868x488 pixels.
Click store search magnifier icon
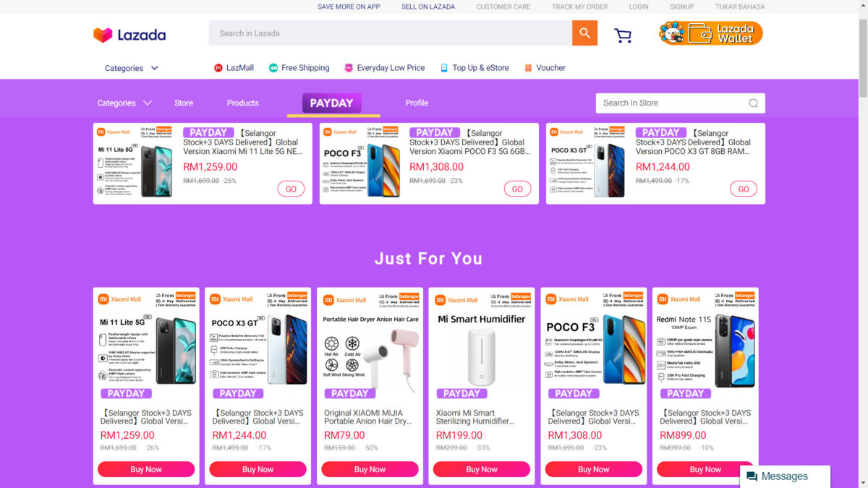click(x=753, y=103)
